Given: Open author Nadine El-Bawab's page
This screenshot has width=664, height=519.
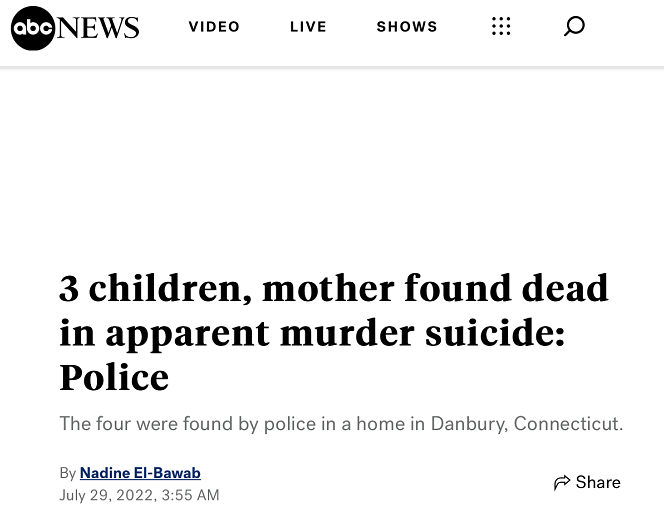Looking at the screenshot, I should [x=140, y=473].
